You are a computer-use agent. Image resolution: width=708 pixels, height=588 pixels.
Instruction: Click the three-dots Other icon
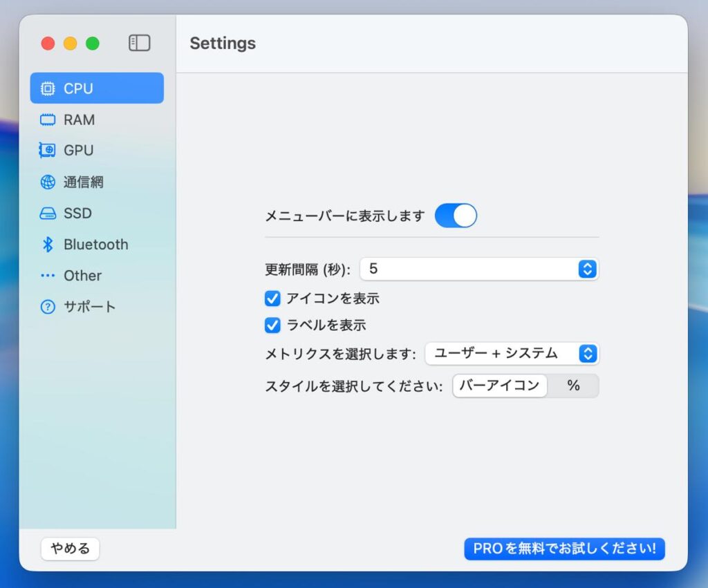point(48,276)
